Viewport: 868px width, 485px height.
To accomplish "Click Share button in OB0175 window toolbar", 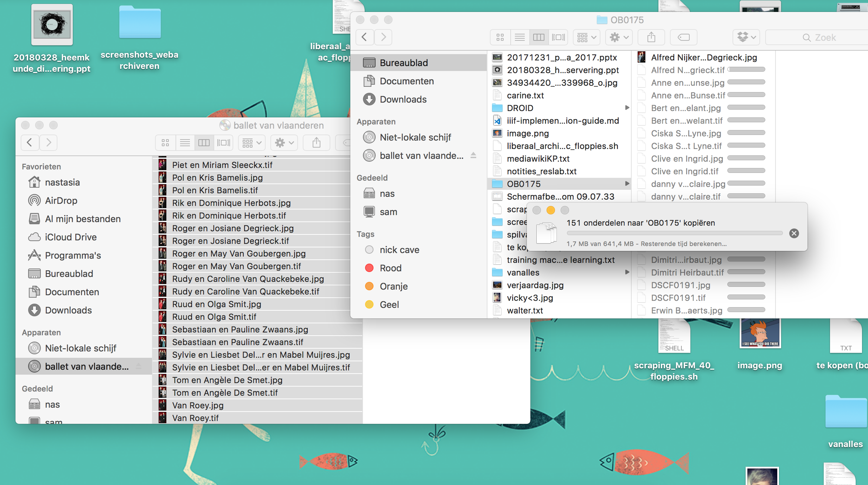I will (651, 37).
